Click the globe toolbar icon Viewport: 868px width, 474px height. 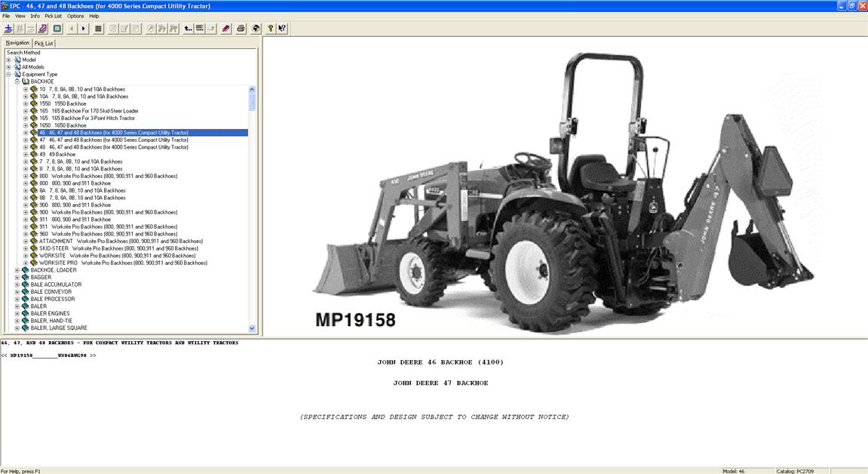pyautogui.click(x=256, y=28)
